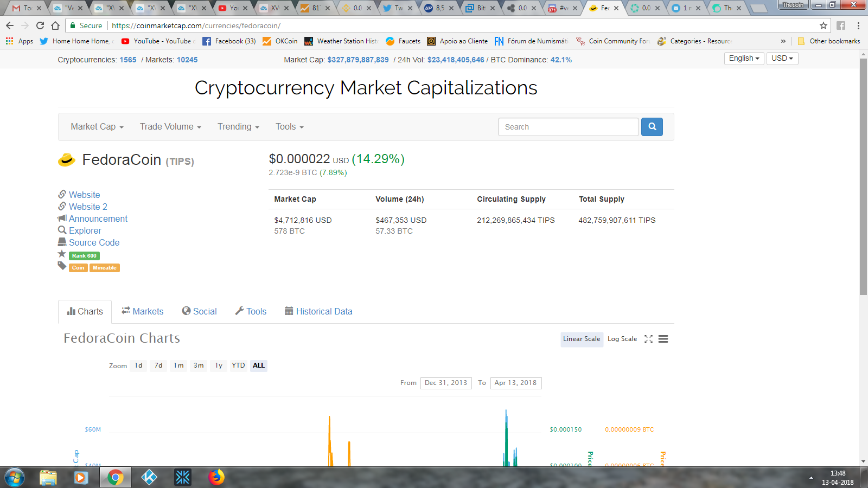
Task: Open Explorer link
Action: [85, 230]
